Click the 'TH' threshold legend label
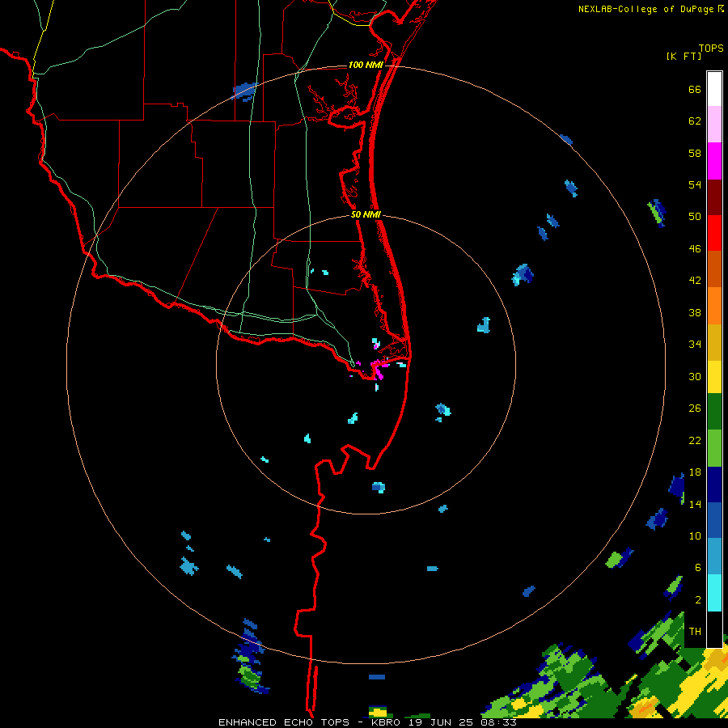The width and height of the screenshot is (728, 728). [x=695, y=632]
